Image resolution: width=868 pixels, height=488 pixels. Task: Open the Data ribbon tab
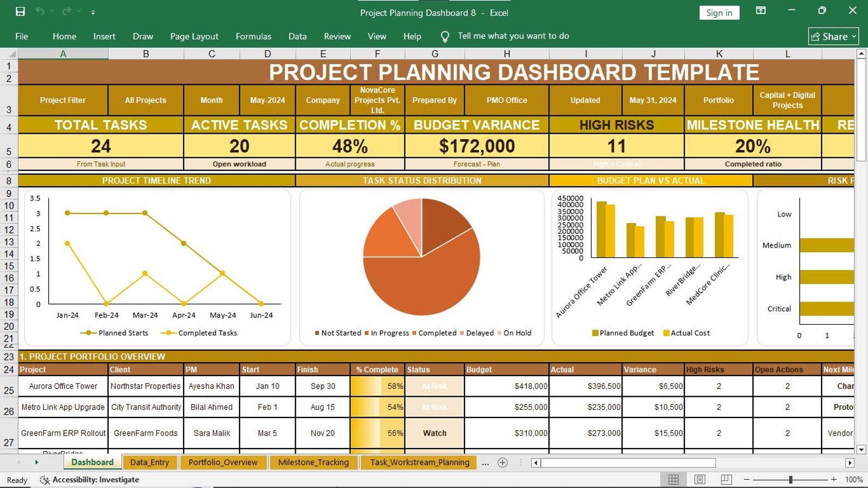coord(297,36)
